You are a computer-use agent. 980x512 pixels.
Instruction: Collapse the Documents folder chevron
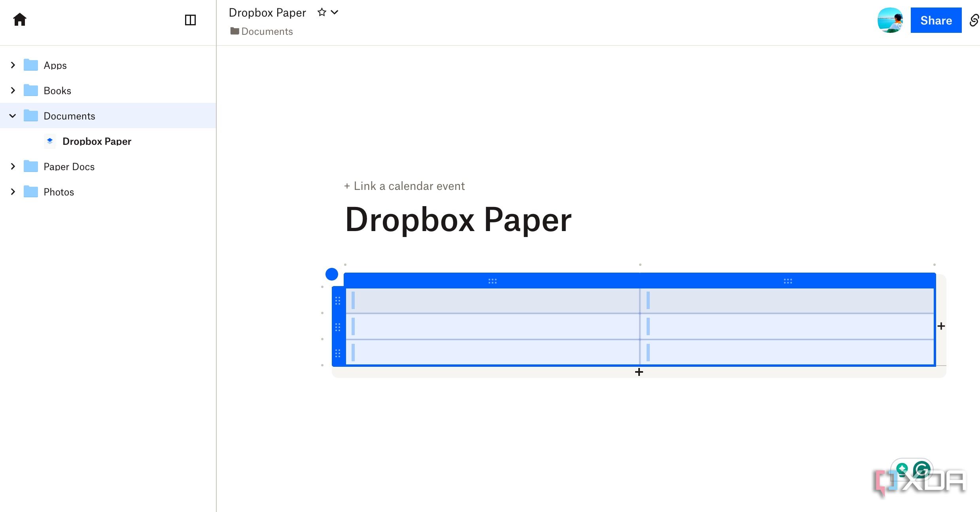click(13, 116)
